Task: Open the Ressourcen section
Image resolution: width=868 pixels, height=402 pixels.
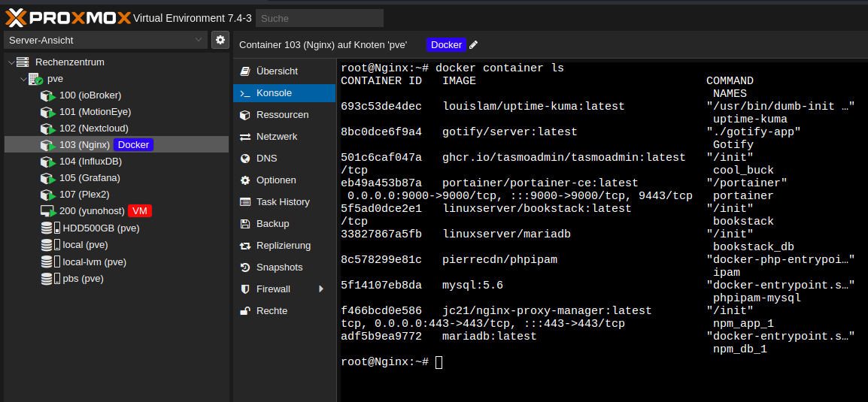Action: tap(284, 115)
